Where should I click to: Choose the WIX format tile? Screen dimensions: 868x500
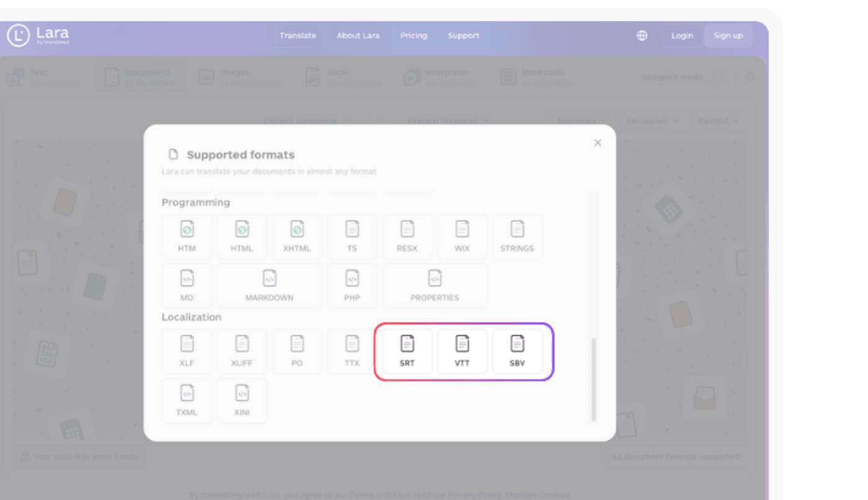point(463,236)
